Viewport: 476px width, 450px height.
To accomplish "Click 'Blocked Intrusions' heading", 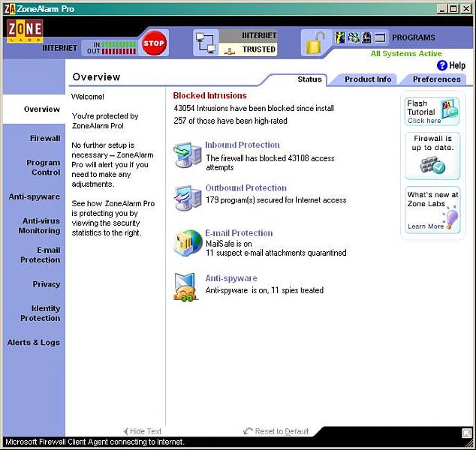I will point(209,96).
